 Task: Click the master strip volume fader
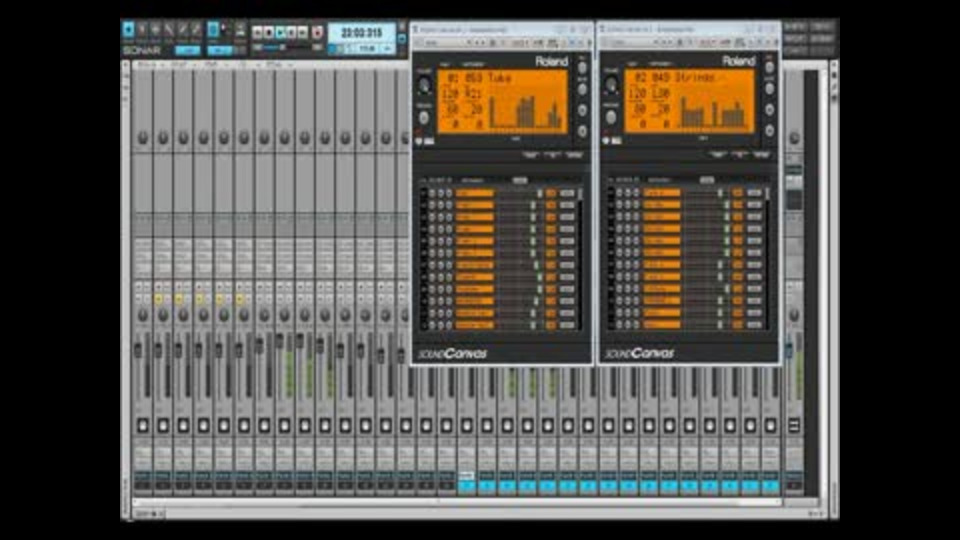click(789, 350)
